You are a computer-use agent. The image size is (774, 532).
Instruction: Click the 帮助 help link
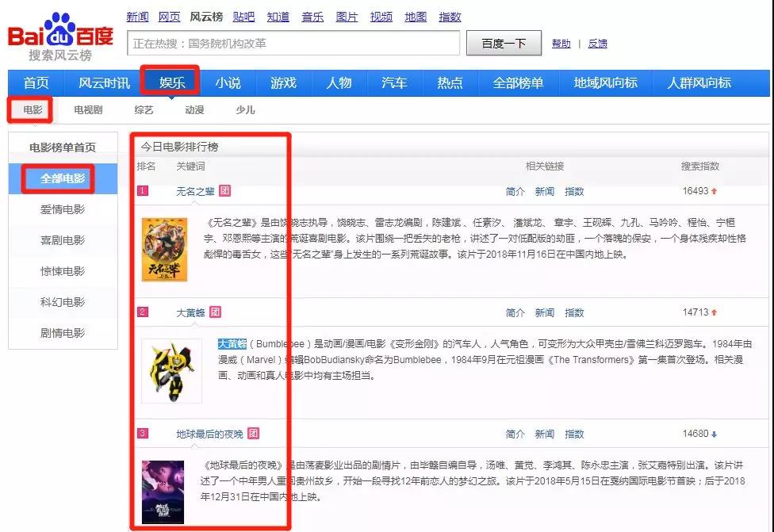click(561, 44)
